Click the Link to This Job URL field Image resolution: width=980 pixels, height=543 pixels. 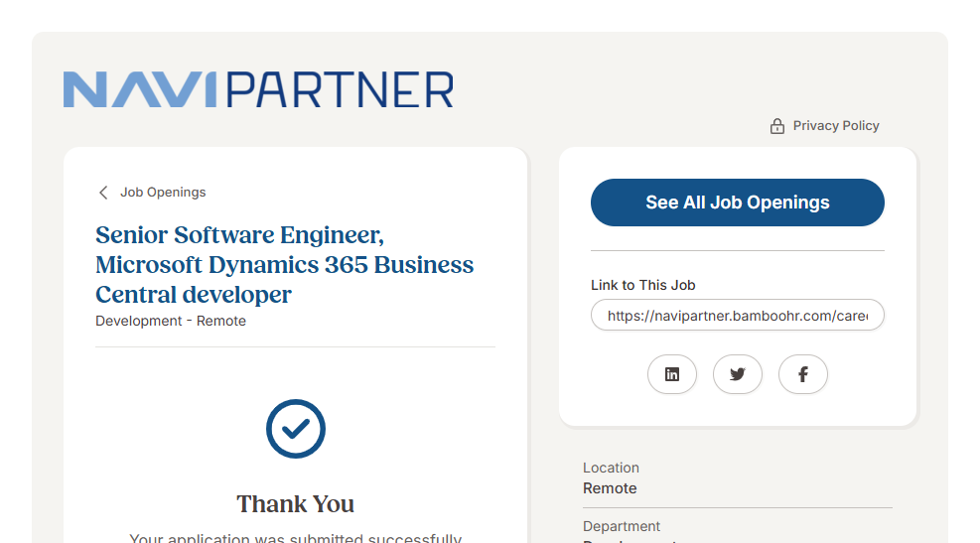point(737,316)
